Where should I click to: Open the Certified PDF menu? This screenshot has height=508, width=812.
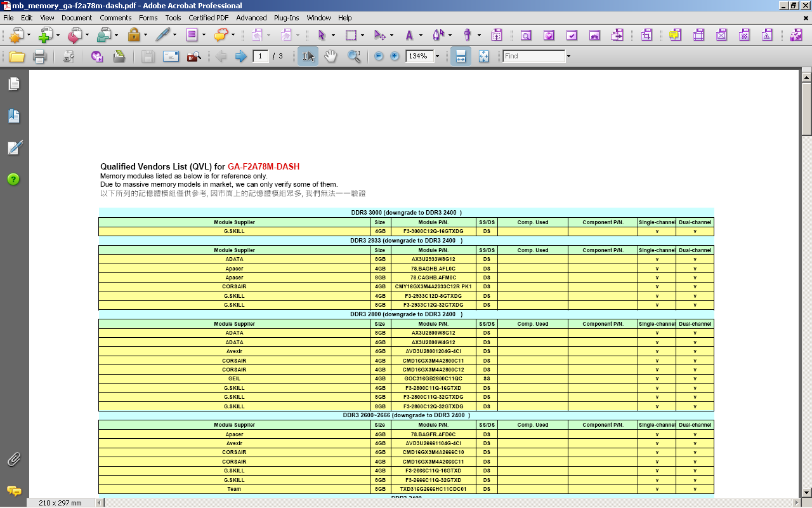click(x=209, y=18)
